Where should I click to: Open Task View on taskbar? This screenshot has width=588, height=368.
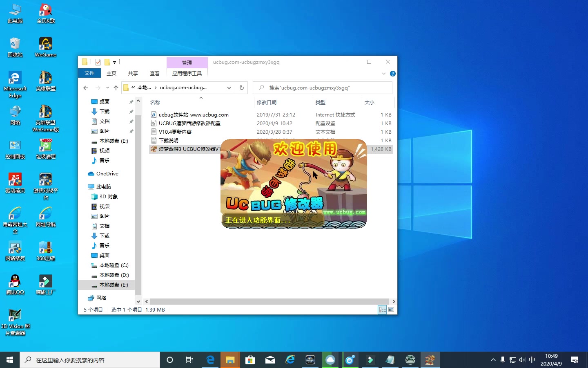189,360
